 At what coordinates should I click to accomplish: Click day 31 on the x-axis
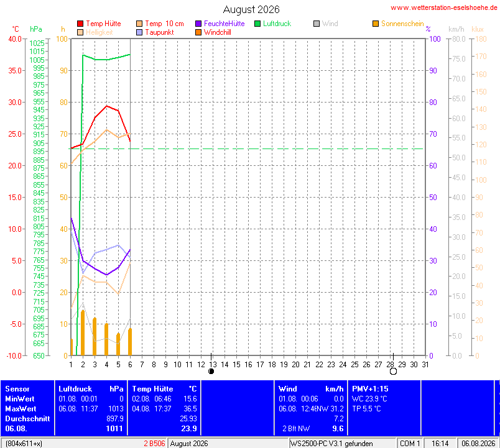pos(425,365)
